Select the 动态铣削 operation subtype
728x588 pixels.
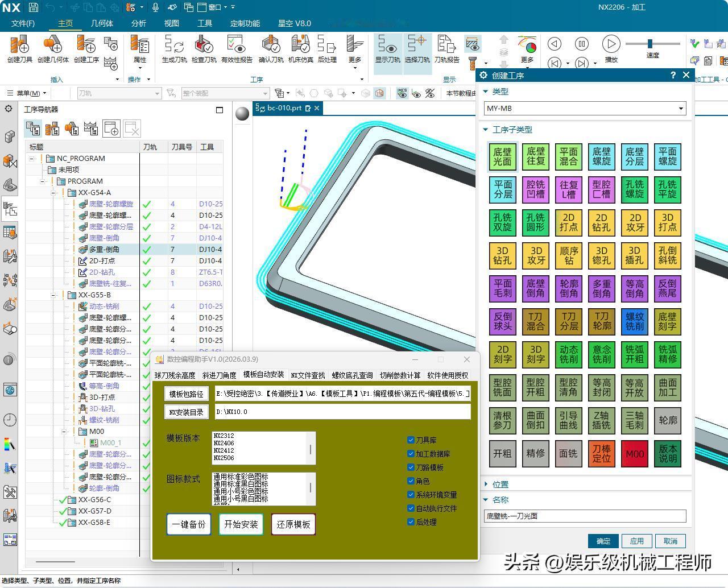(568, 355)
